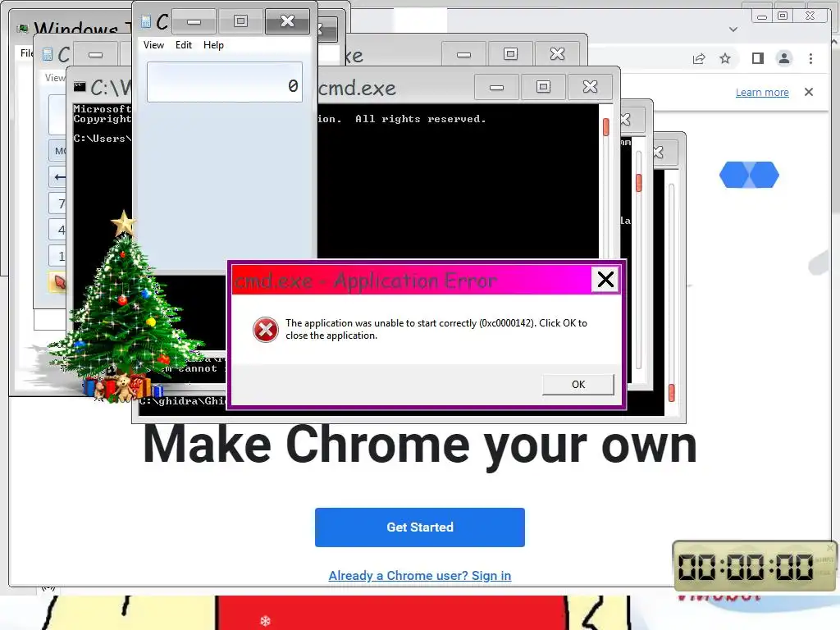Click the cmd title bar icon next to C:\W
The width and height of the screenshot is (840, 630).
(x=80, y=86)
